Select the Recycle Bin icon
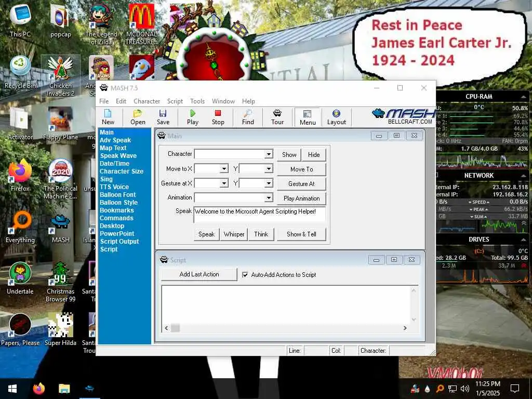The image size is (532, 399). 20,72
